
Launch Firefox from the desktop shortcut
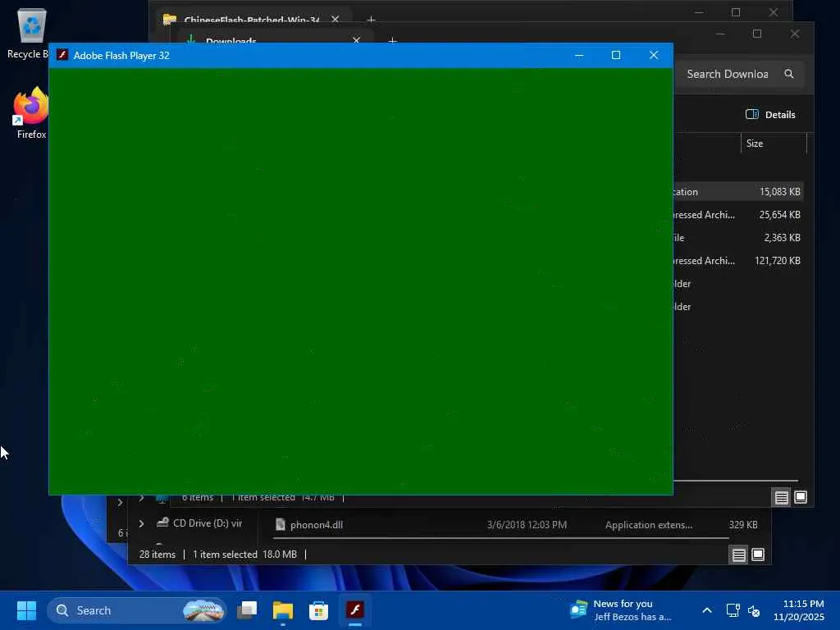(30, 113)
